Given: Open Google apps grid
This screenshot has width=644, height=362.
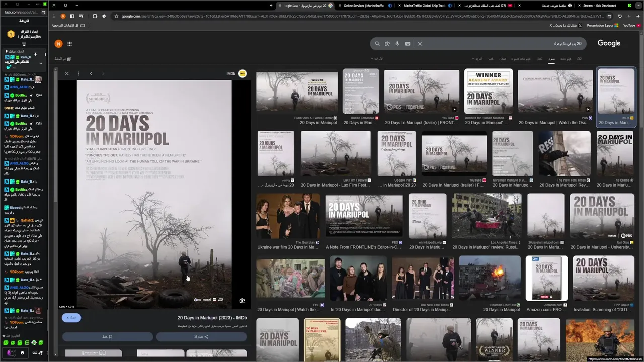Looking at the screenshot, I should pos(69,44).
